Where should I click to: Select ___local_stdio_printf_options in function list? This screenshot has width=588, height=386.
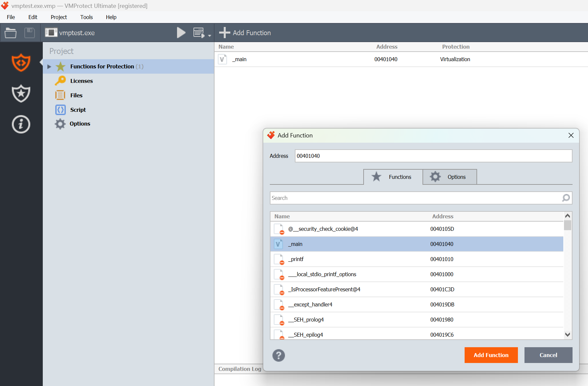[417, 274]
